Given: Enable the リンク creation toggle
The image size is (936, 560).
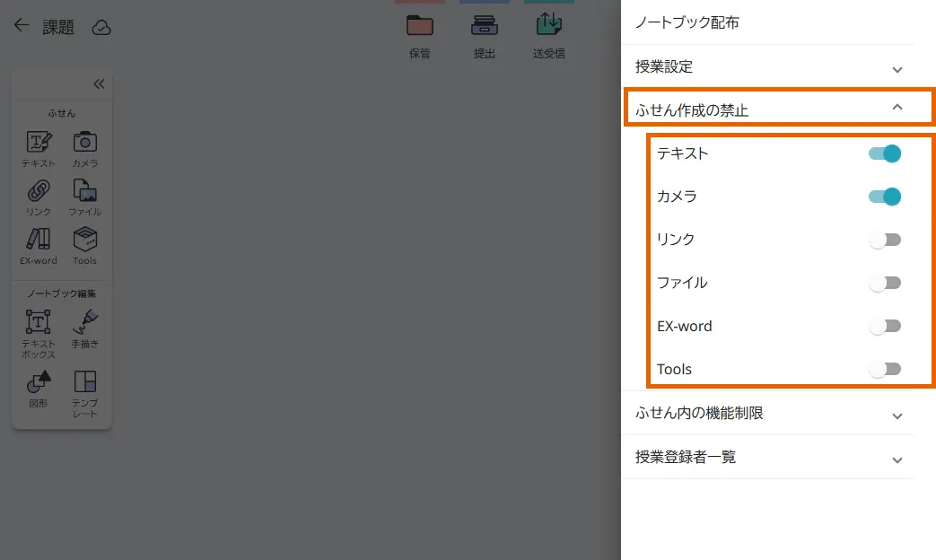Looking at the screenshot, I should [886, 240].
